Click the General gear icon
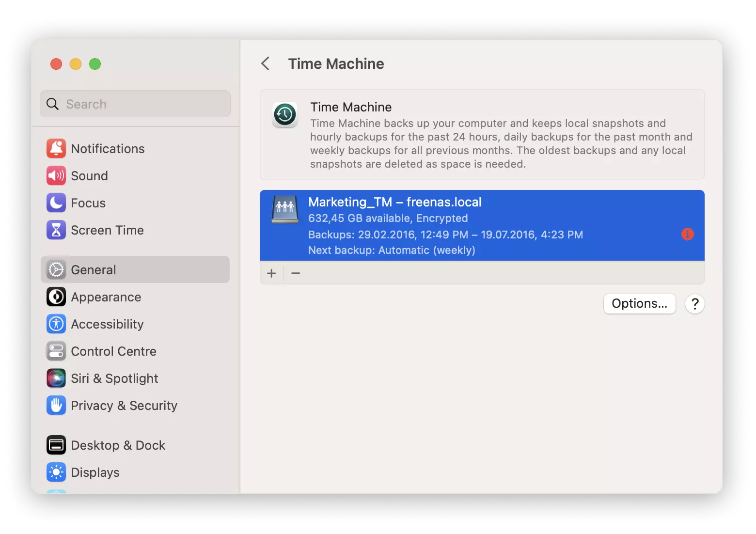This screenshot has height=534, width=756. click(56, 269)
